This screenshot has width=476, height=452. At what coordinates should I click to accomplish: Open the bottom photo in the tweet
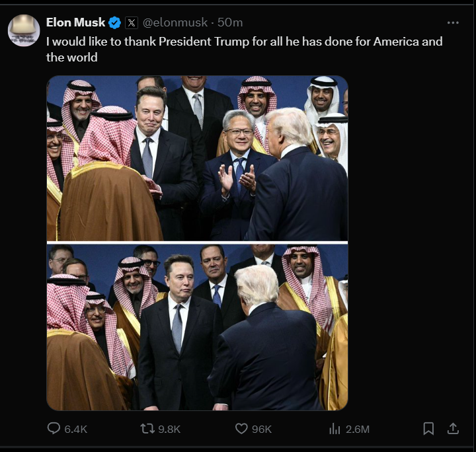(197, 327)
